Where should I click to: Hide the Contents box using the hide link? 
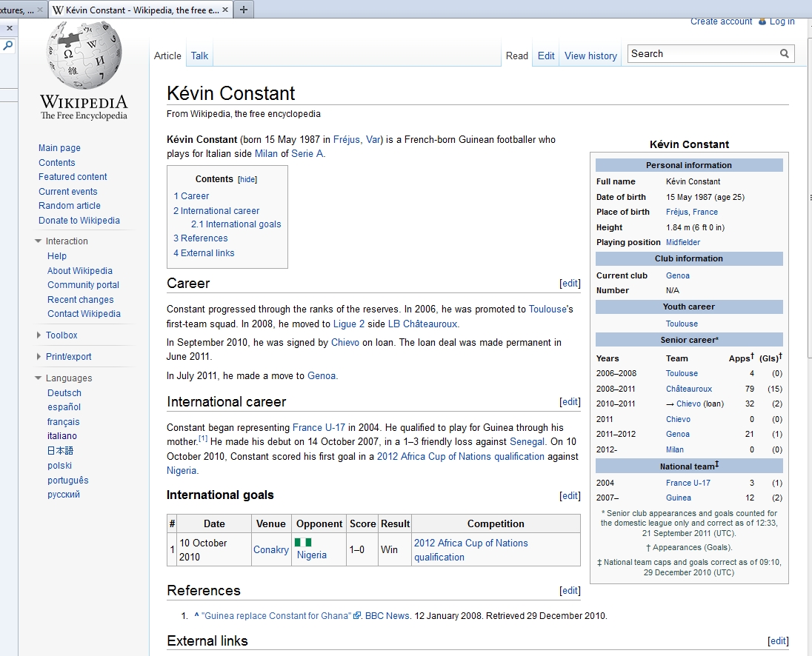pos(247,179)
